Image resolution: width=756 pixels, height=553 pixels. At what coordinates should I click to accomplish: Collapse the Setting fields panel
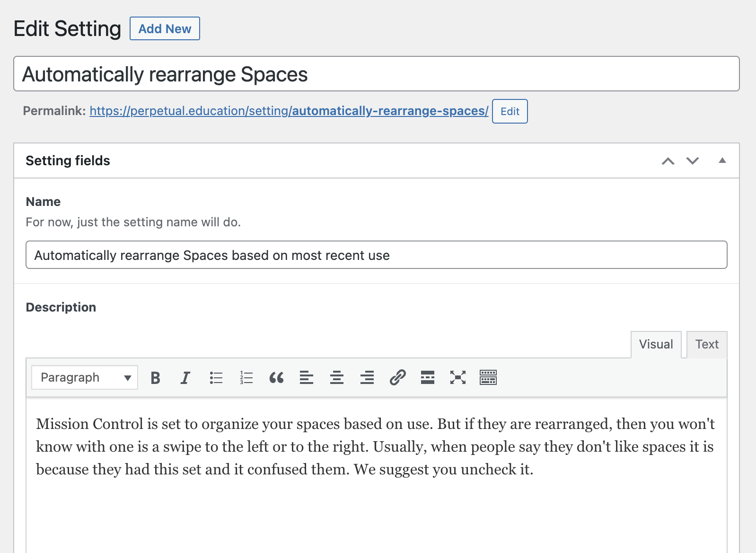coord(722,161)
